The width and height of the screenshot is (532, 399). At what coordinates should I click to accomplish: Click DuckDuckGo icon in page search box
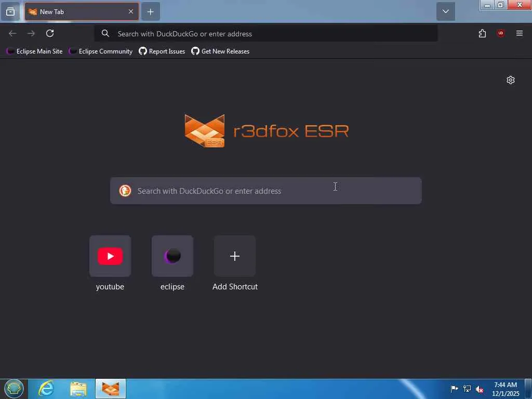(x=125, y=191)
